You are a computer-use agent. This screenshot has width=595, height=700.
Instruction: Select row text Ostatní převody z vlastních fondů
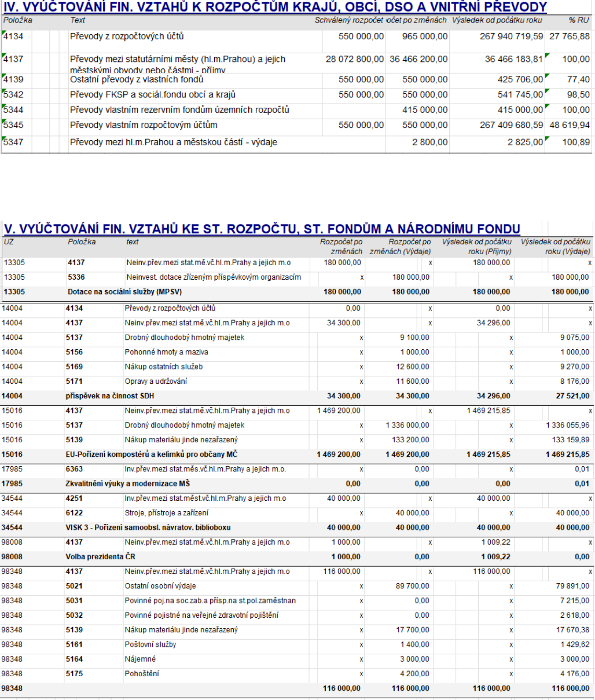pyautogui.click(x=137, y=79)
